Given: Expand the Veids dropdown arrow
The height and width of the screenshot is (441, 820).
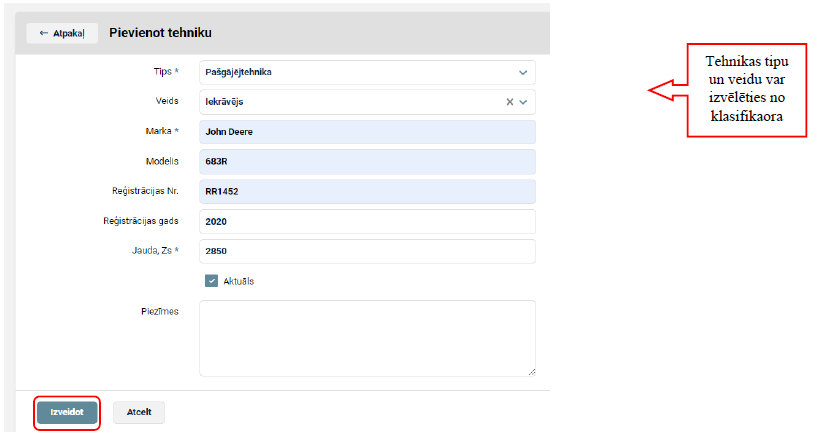Looking at the screenshot, I should (x=523, y=102).
